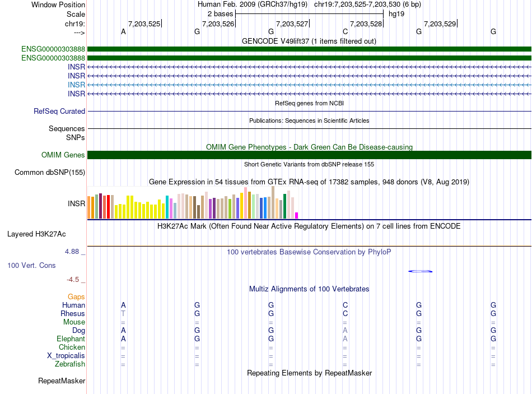Image resolution: width=532 pixels, height=394 pixels.
Task: Click the dark green OMIM Genes bar
Action: 309,155
